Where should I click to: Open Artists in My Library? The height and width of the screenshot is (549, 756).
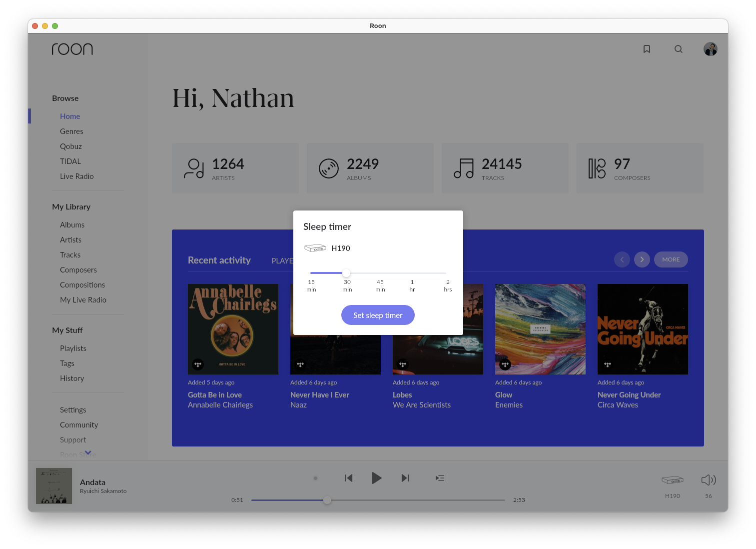(x=71, y=239)
